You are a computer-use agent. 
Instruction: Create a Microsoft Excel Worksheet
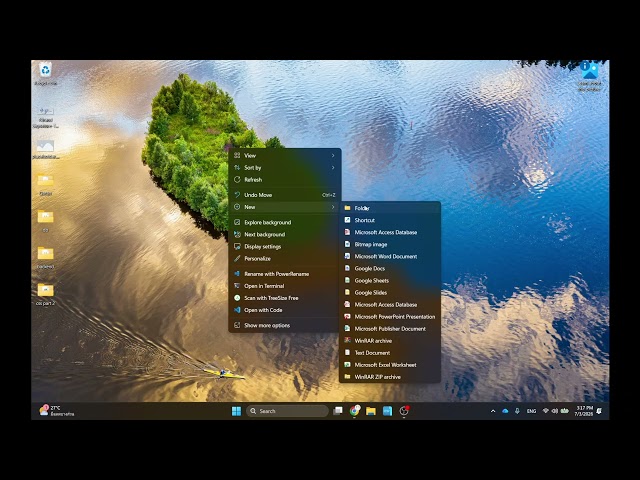(x=390, y=365)
